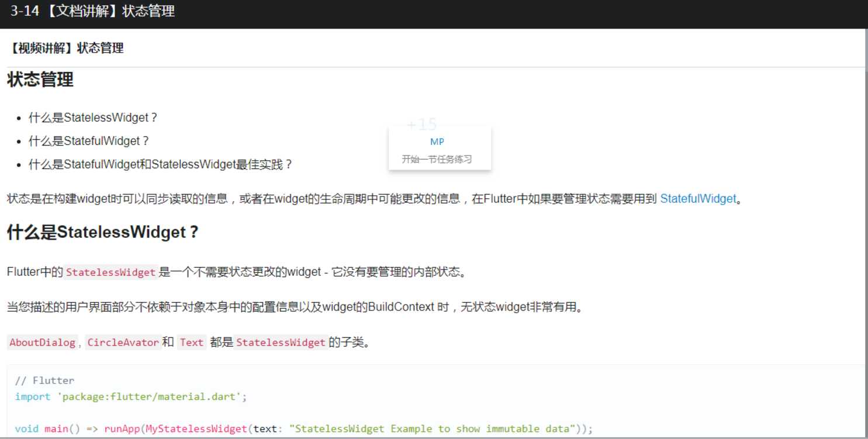868x439 pixels.
Task: Click bullet item about 最佳实践
Action: click(161, 164)
